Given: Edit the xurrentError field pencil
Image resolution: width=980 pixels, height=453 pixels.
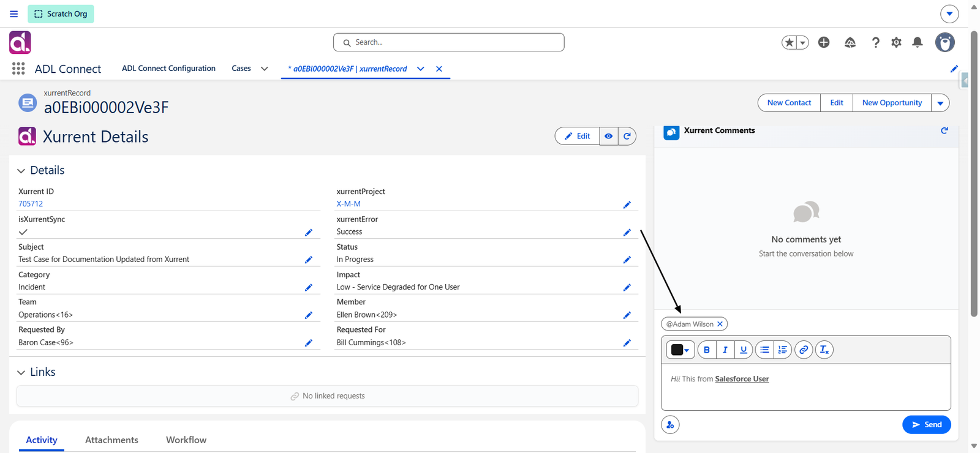Looking at the screenshot, I should pos(627,233).
